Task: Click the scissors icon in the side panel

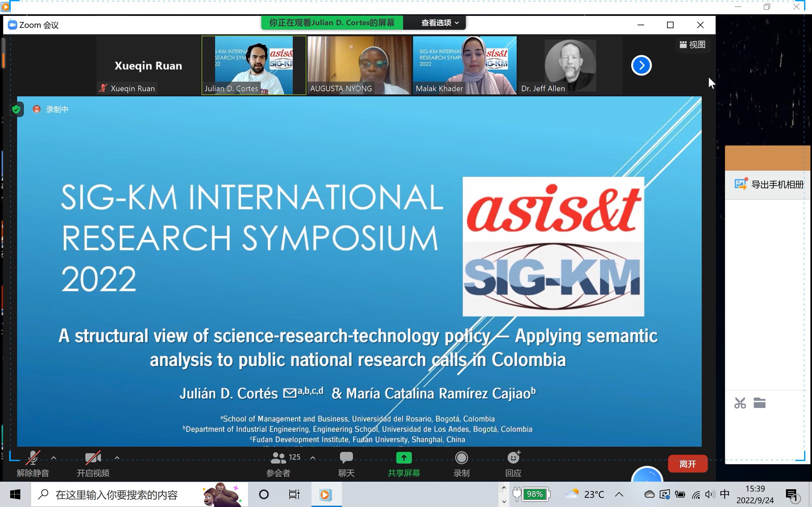Action: pos(740,403)
